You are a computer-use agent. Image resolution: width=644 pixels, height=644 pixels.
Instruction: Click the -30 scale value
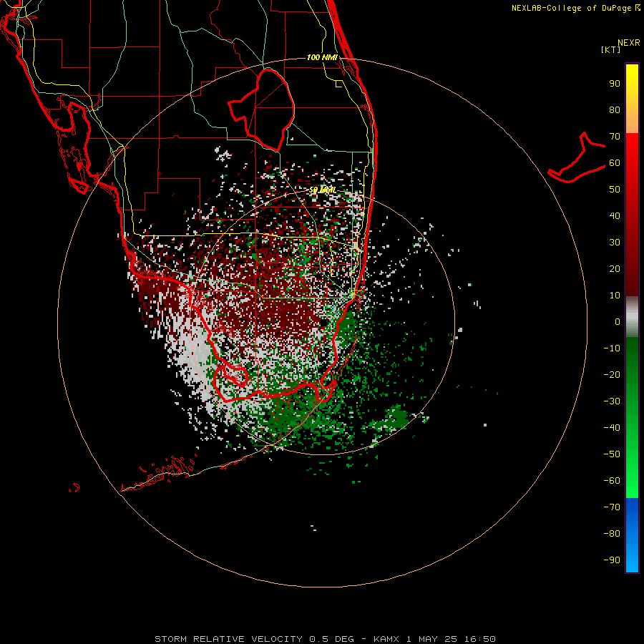coord(612,401)
